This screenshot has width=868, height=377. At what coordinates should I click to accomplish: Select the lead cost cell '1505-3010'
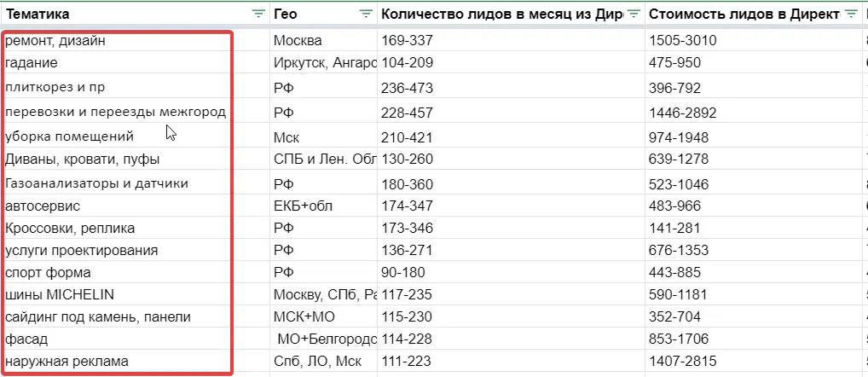[682, 40]
